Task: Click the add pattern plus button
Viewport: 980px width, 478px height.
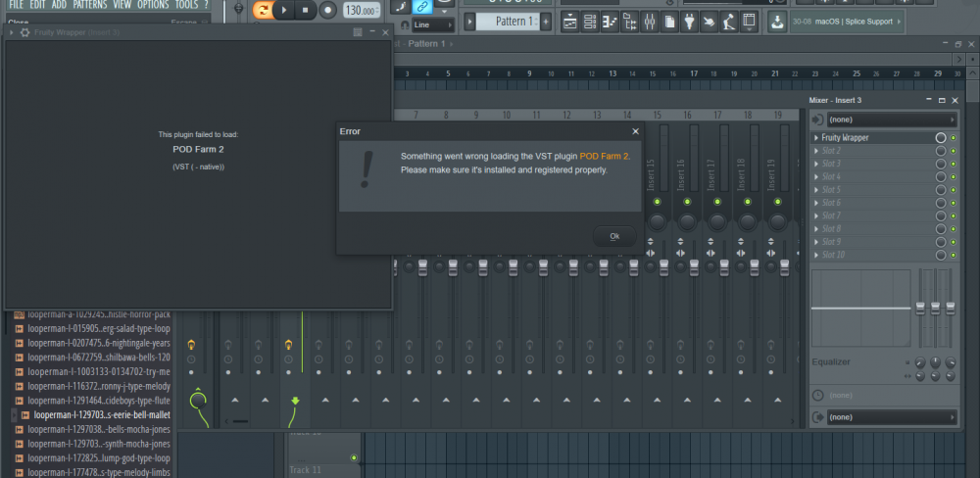Action: point(546,22)
